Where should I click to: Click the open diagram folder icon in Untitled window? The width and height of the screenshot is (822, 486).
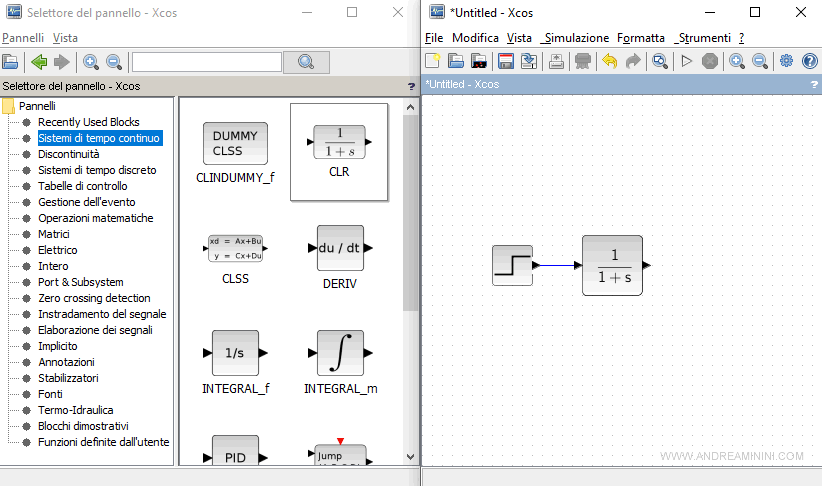point(456,61)
